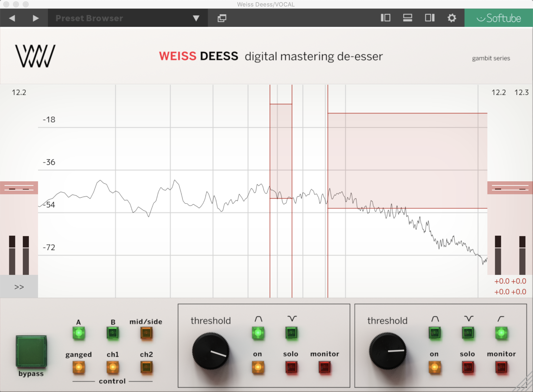
Task: Click the gambit series label
Action: pyautogui.click(x=491, y=58)
